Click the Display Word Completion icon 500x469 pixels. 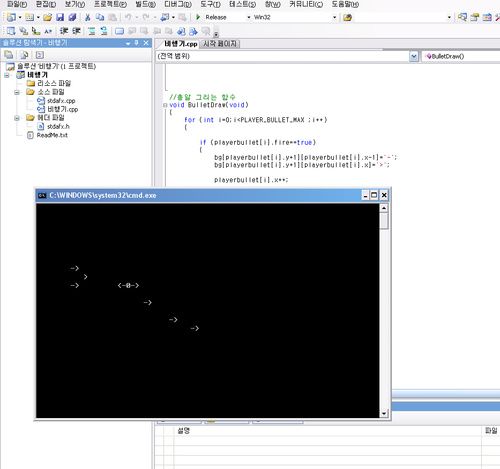pos(48,31)
